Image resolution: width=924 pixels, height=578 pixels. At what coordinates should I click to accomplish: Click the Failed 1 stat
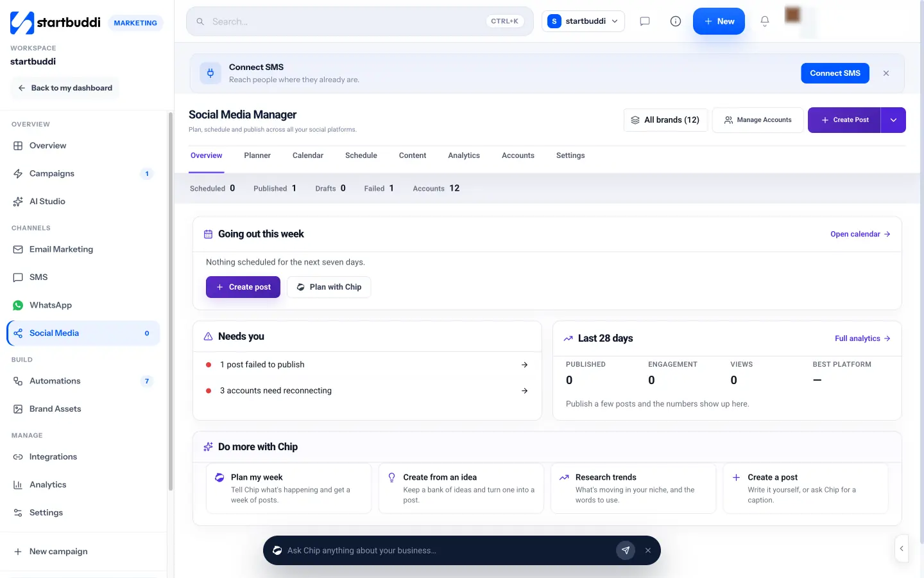(379, 188)
